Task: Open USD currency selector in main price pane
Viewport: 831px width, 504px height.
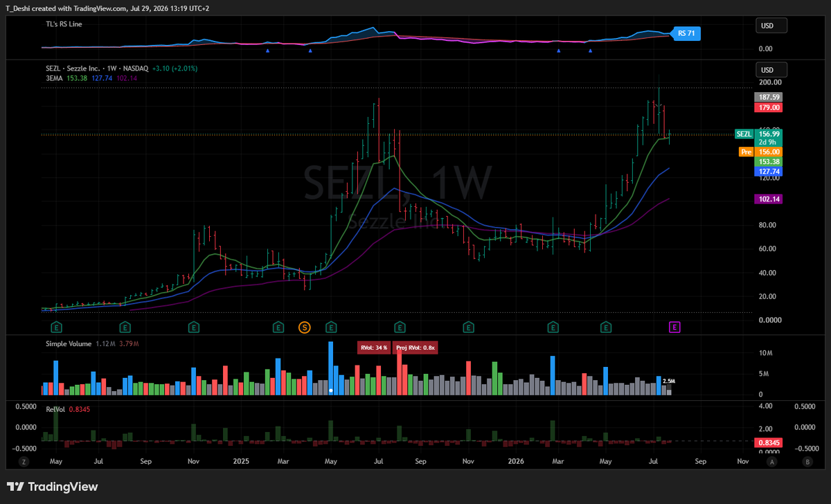Action: [x=773, y=70]
